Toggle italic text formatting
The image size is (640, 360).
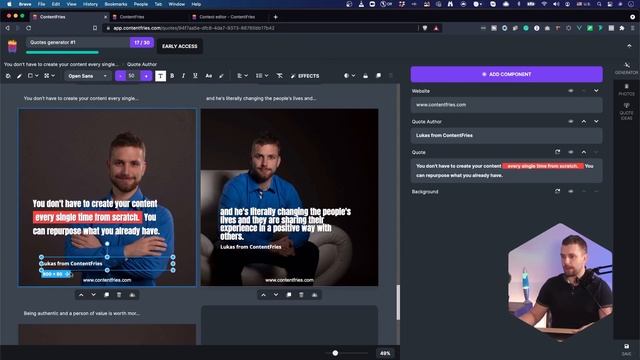[183, 76]
